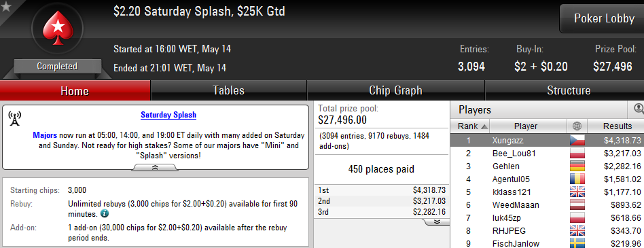Click the PokerStars red spade logo
The image size is (644, 248).
click(58, 28)
